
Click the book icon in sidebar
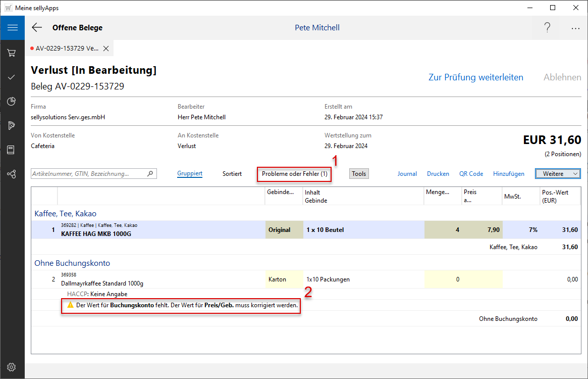(12, 150)
